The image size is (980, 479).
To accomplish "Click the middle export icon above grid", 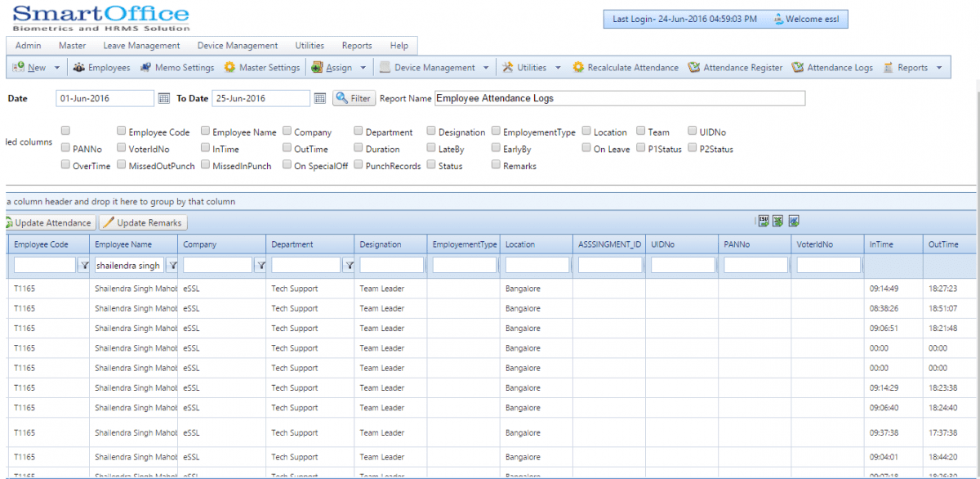I will (778, 221).
